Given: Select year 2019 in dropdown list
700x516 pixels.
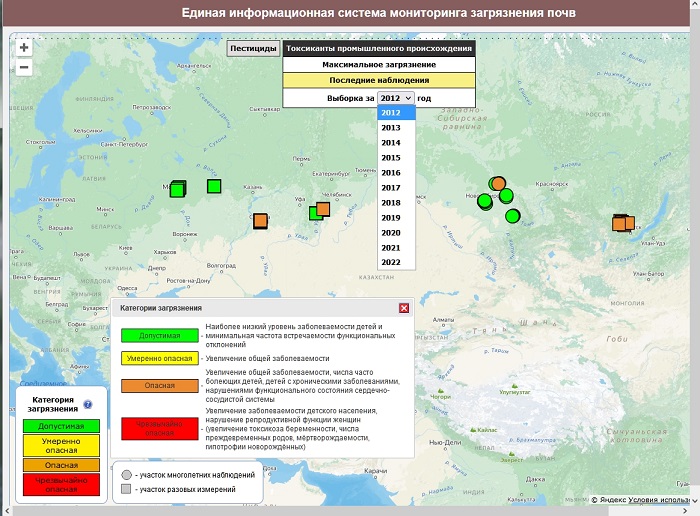Looking at the screenshot, I should [x=396, y=218].
